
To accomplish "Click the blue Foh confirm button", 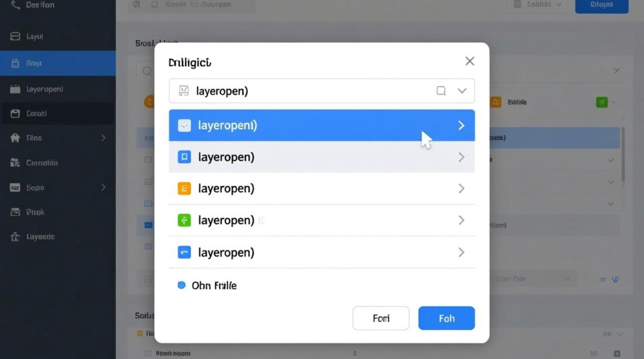I will pyautogui.click(x=447, y=318).
